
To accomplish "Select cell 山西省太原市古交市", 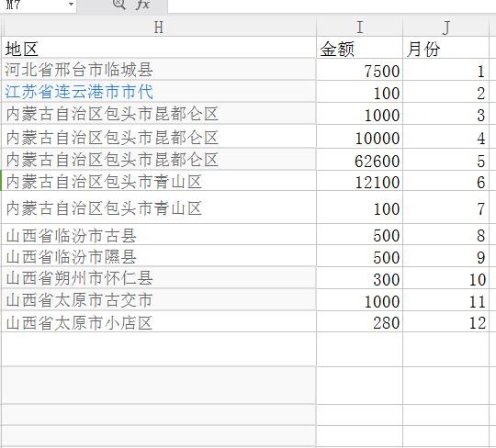I will coord(159,299).
